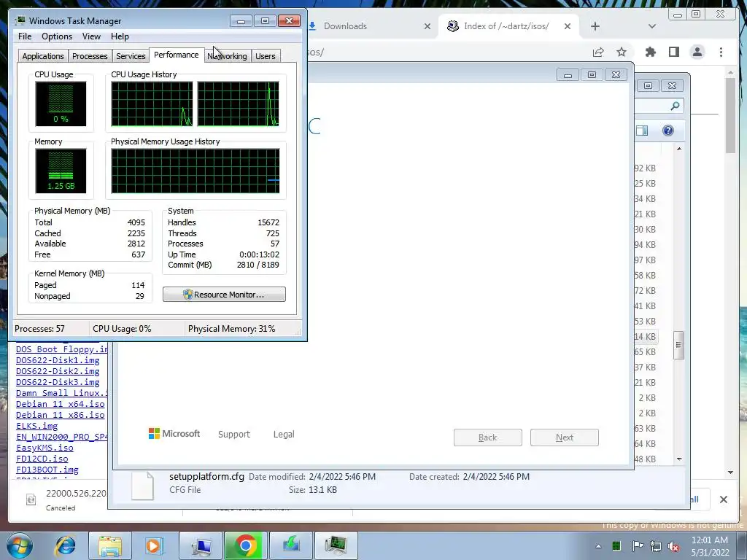Click the setupplatform.cfg file icon in details pane
This screenshot has width=747, height=560.
142,485
